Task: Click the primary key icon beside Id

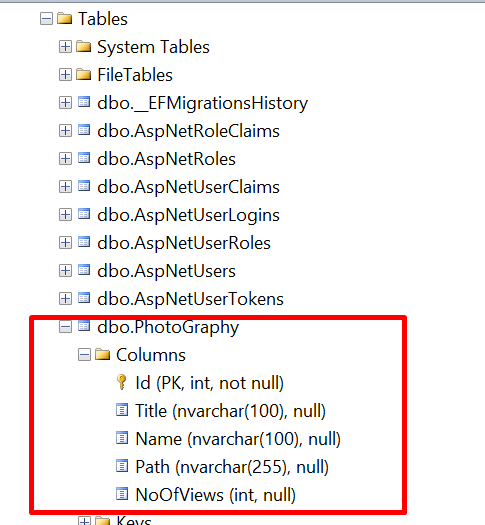Action: [x=122, y=382]
